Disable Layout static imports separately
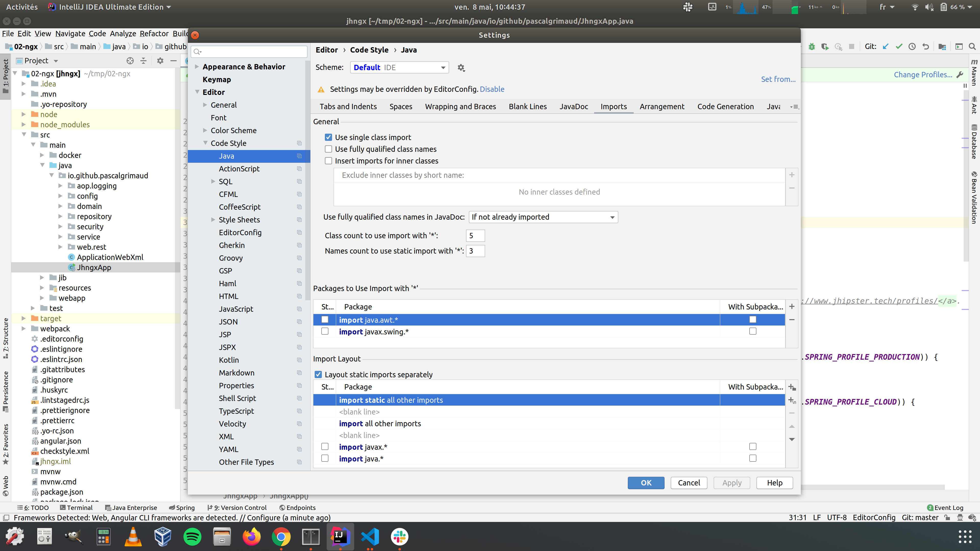 [318, 374]
